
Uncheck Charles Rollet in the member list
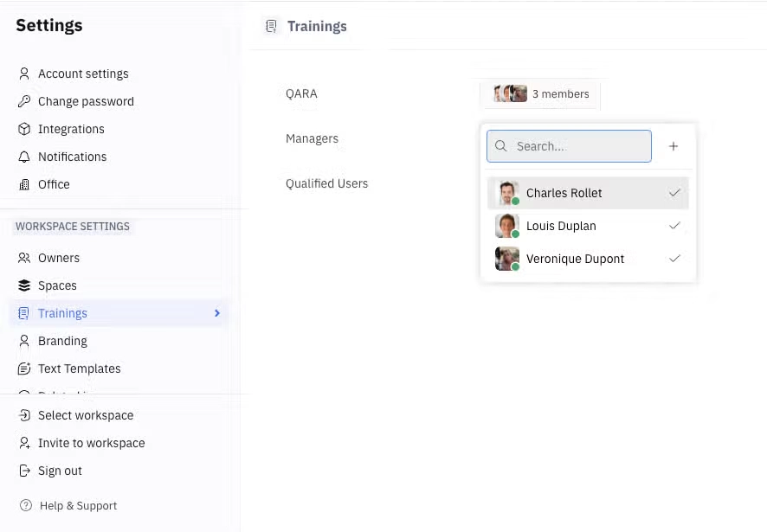click(x=674, y=193)
